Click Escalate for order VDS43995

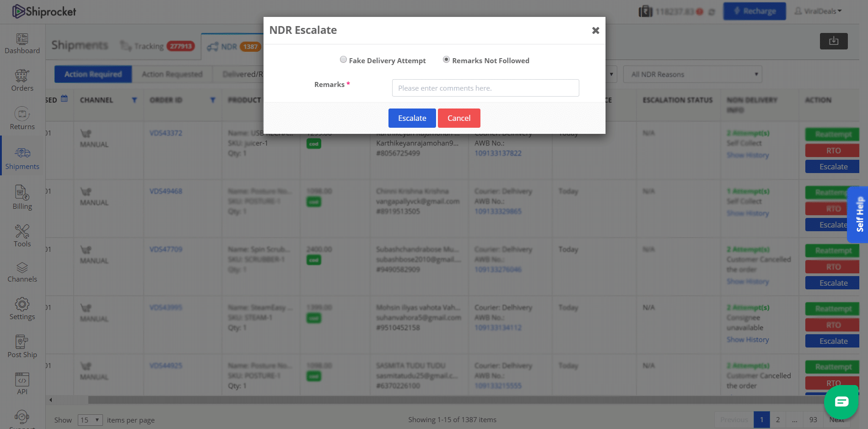coord(832,341)
